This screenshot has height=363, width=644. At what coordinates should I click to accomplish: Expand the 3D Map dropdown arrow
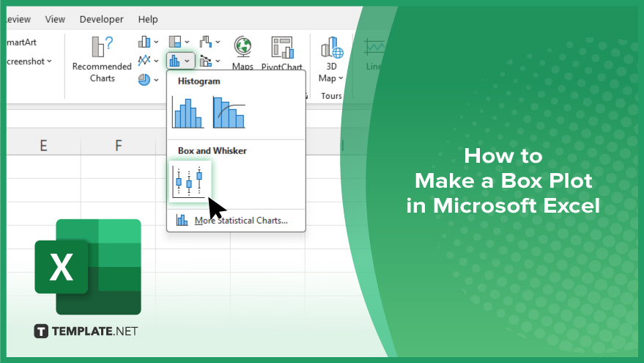tap(341, 78)
